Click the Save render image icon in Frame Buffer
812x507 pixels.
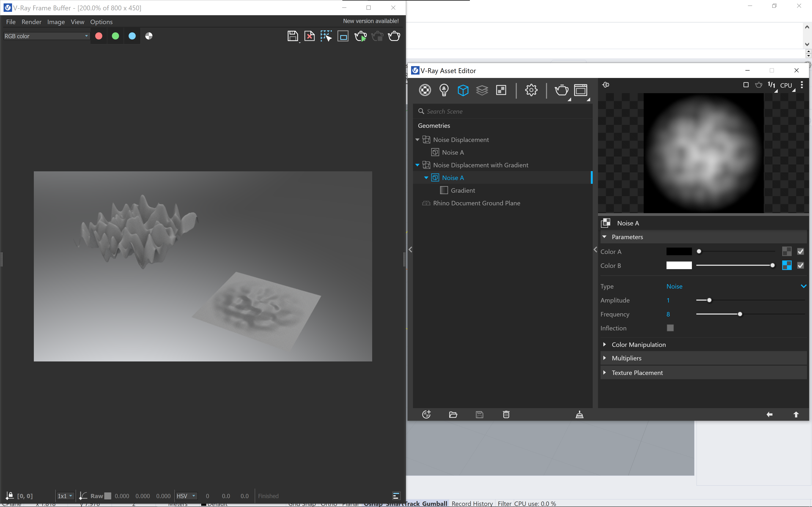point(292,36)
